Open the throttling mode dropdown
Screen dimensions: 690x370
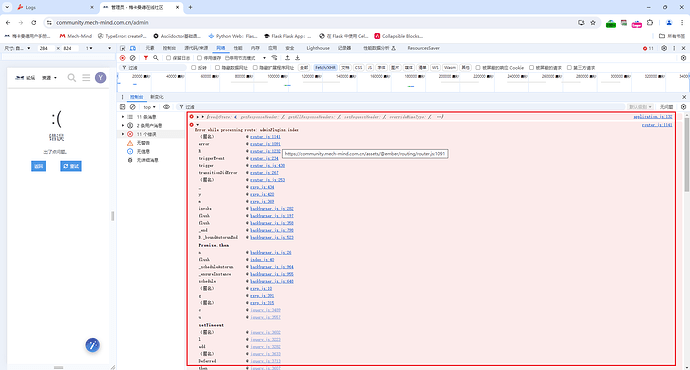pos(246,58)
